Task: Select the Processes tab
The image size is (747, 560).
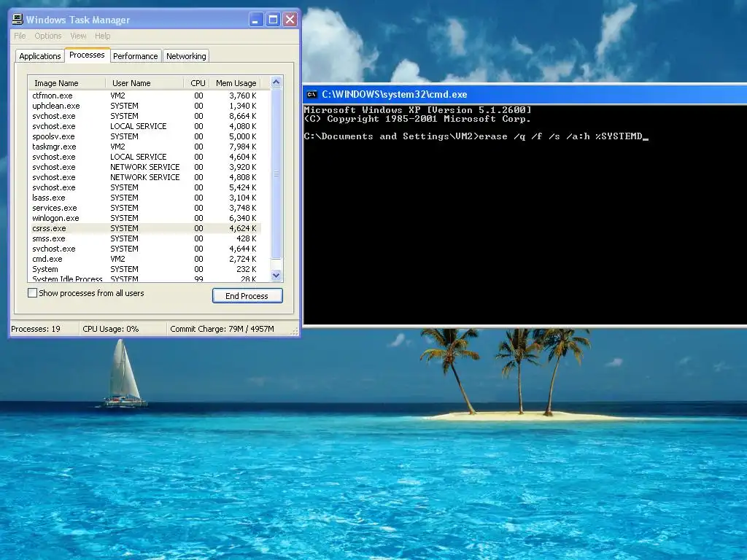Action: (x=87, y=55)
